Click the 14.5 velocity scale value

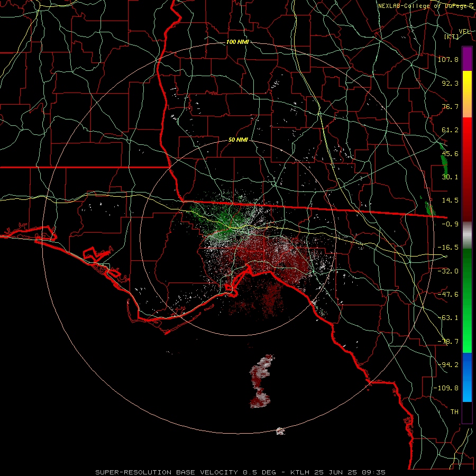point(450,200)
